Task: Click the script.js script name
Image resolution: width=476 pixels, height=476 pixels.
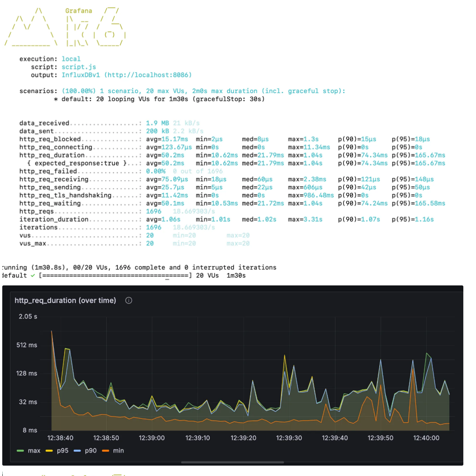Action: [x=79, y=67]
